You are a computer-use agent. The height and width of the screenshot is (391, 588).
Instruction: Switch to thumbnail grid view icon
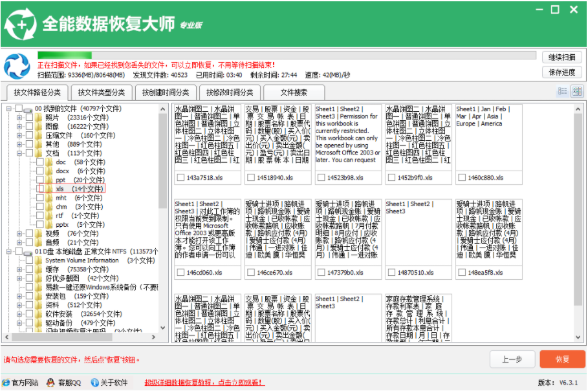pos(577,91)
